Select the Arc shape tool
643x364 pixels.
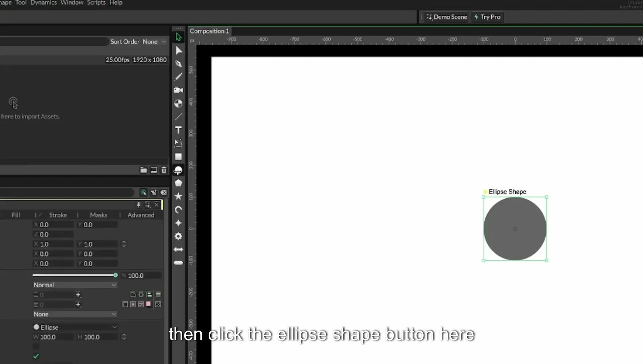pos(178,210)
